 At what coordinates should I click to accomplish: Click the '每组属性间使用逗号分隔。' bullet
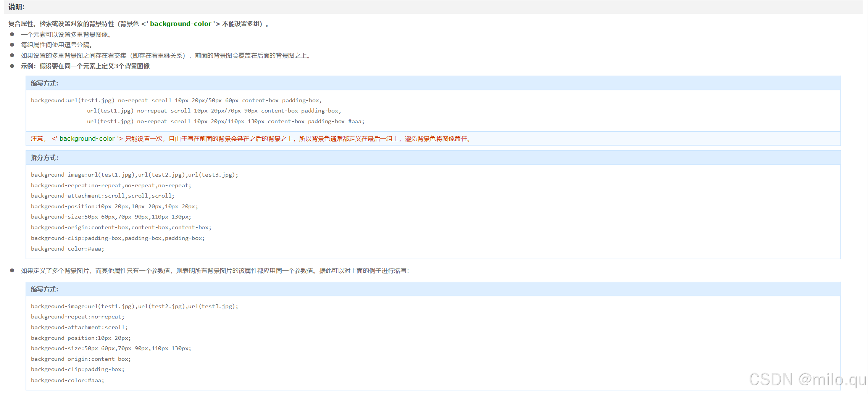pos(57,45)
